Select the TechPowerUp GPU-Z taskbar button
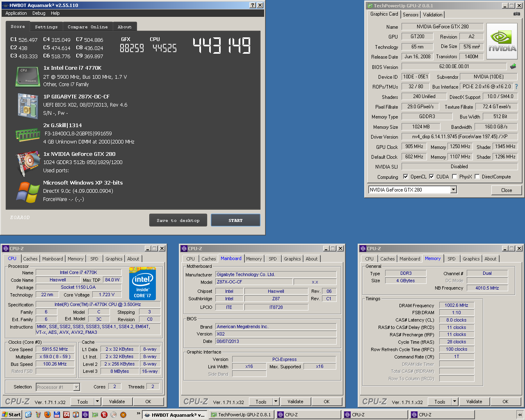Screen dimensions: 525x420 (241, 415)
